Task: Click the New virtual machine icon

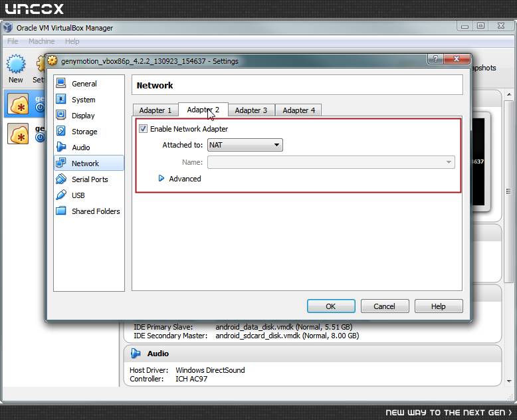Action: point(15,64)
